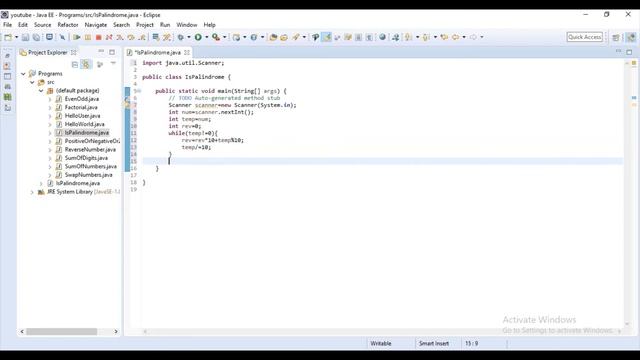Collapse the src folder node
The image size is (640, 360).
pos(32,82)
